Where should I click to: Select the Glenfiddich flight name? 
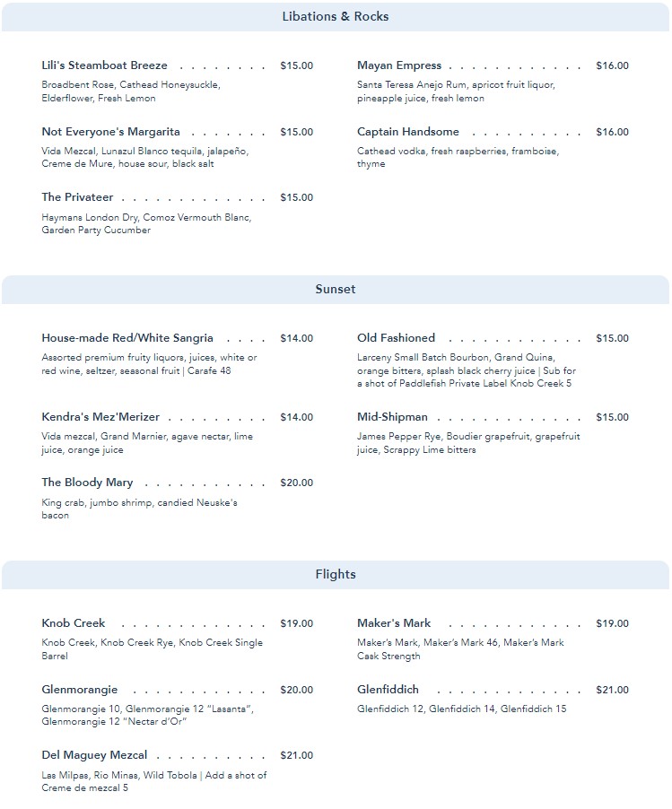388,690
